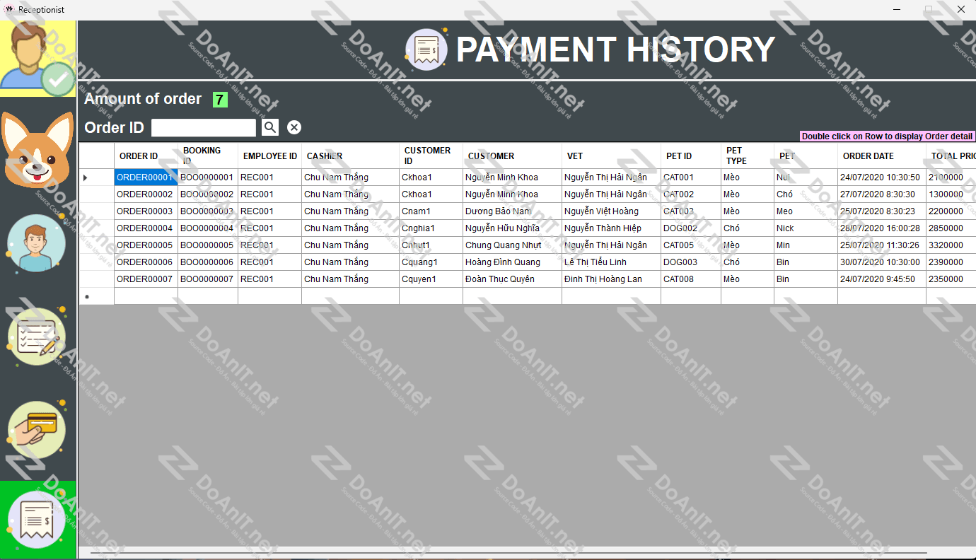The width and height of the screenshot is (976, 560).
Task: Select cell ORDER00002
Action: 146,194
